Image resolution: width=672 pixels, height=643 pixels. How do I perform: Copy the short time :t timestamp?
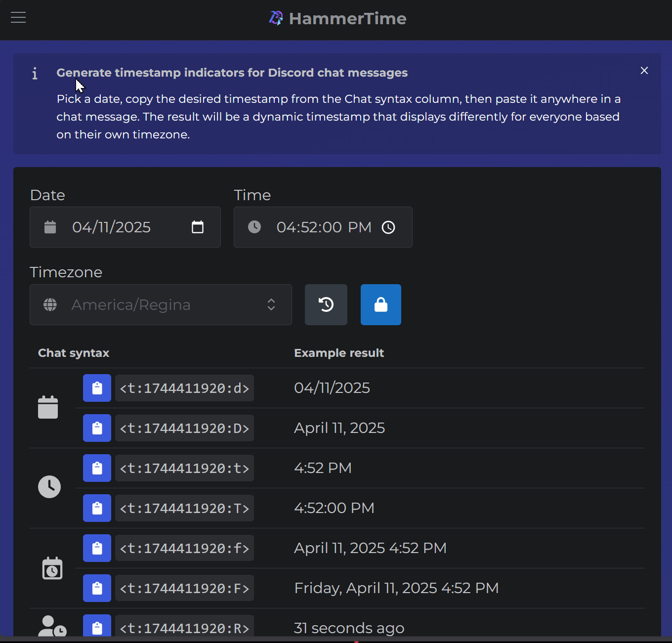[97, 468]
